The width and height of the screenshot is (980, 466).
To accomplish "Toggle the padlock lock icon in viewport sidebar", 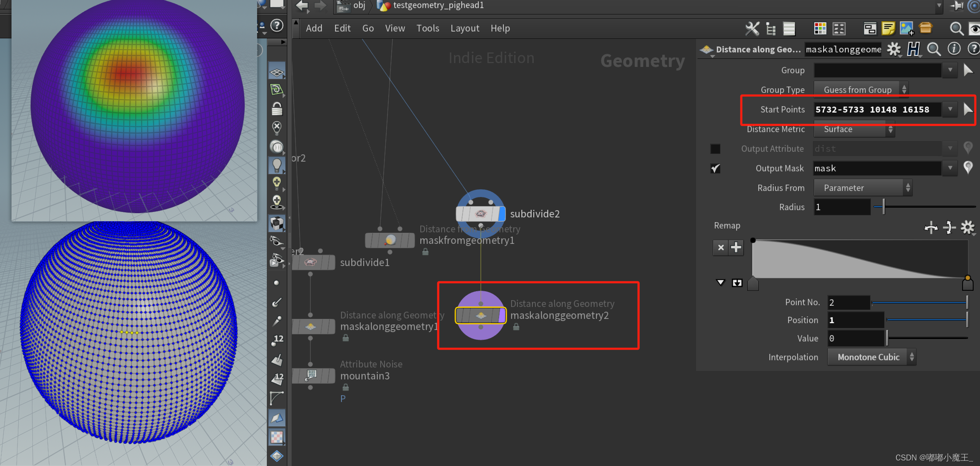I will coord(277,109).
